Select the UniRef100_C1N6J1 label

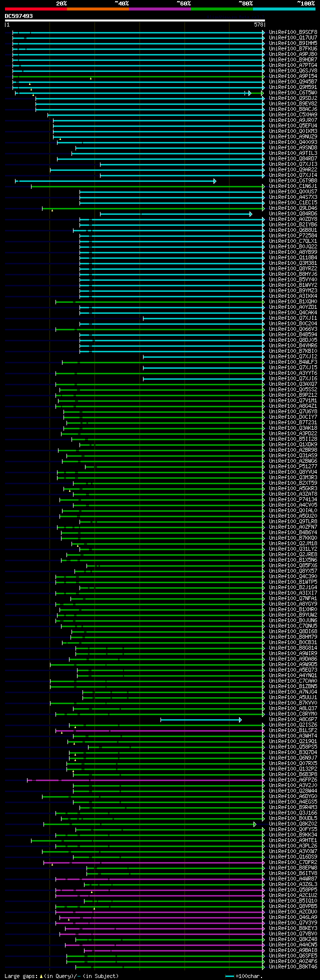click(293, 186)
